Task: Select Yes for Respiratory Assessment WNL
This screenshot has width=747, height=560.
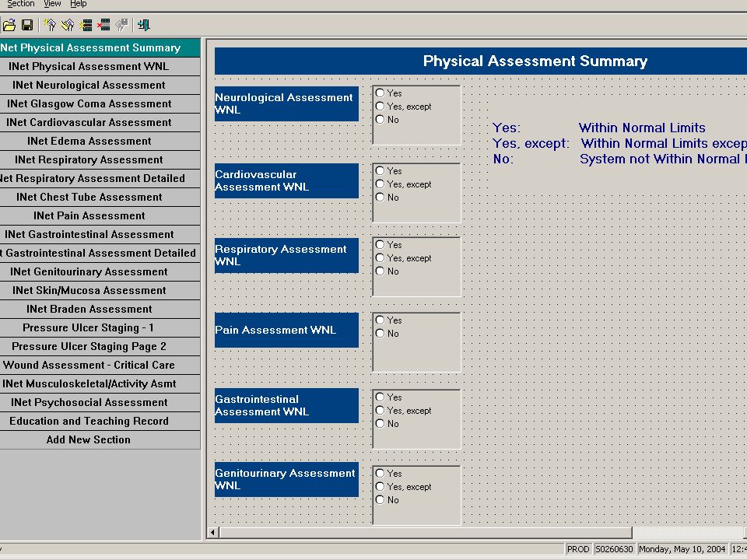Action: [380, 244]
